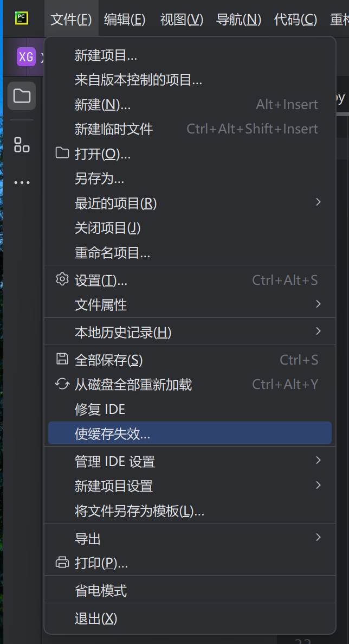This screenshot has width=349, height=644.
Task: Click the XG project badge icon
Action: [26, 56]
